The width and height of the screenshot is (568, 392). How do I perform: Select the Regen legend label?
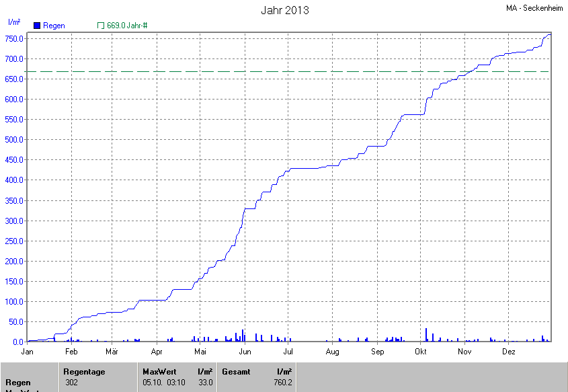coord(54,26)
